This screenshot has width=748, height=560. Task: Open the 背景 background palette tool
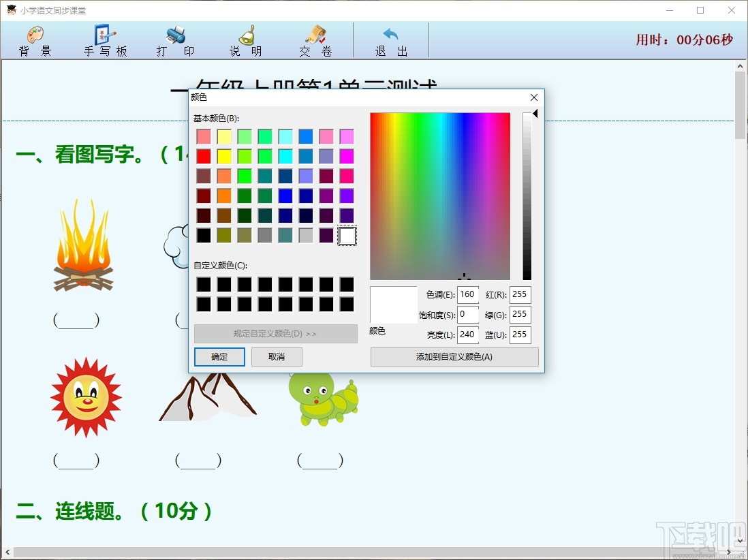[35, 41]
